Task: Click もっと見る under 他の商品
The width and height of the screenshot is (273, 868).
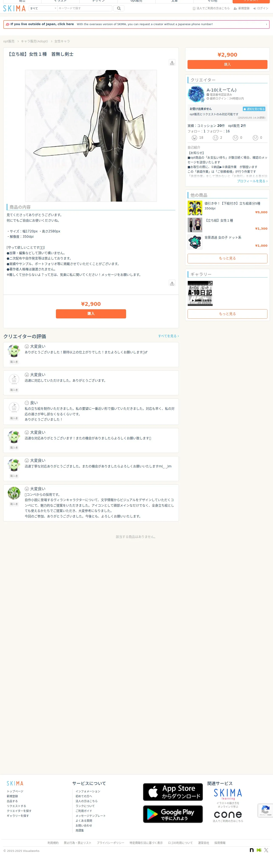Action: click(227, 258)
